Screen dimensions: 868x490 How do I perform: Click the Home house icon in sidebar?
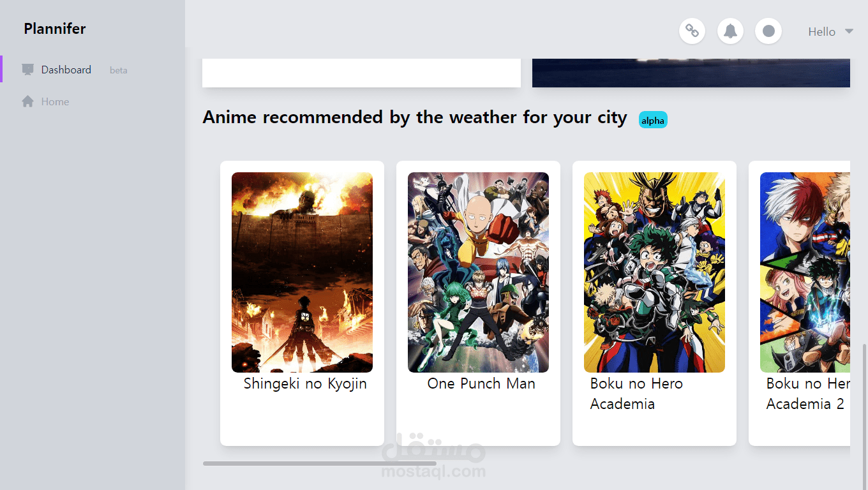pos(27,101)
